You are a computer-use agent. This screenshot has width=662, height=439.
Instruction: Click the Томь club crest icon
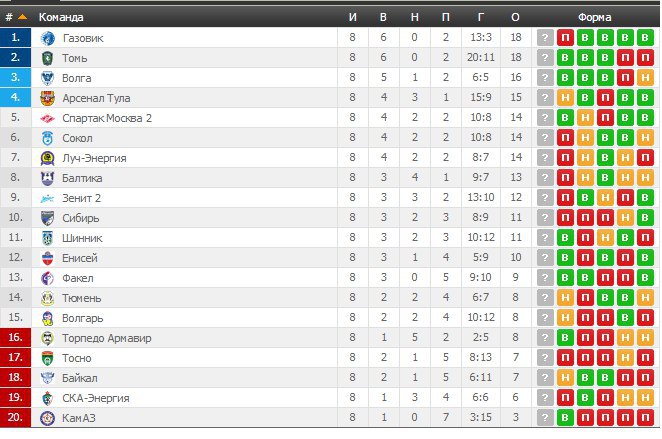click(47, 58)
